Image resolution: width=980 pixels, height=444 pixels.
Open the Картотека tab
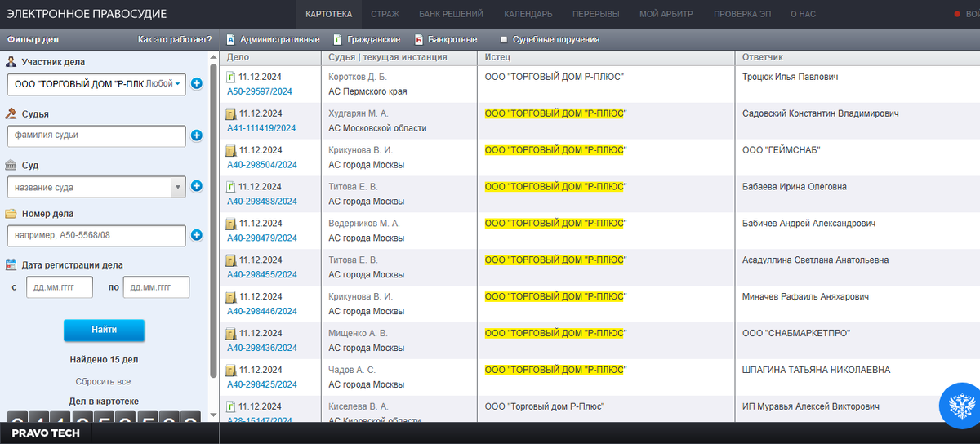[x=328, y=14]
